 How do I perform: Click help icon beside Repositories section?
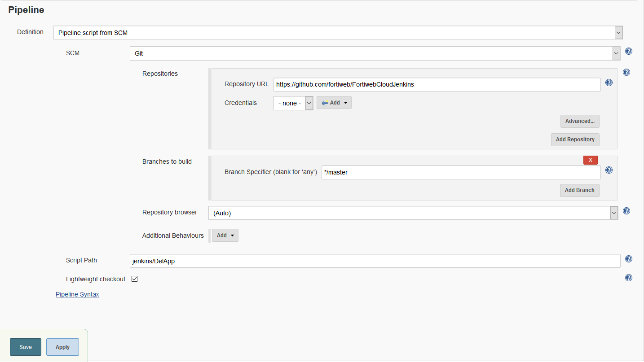pyautogui.click(x=626, y=73)
